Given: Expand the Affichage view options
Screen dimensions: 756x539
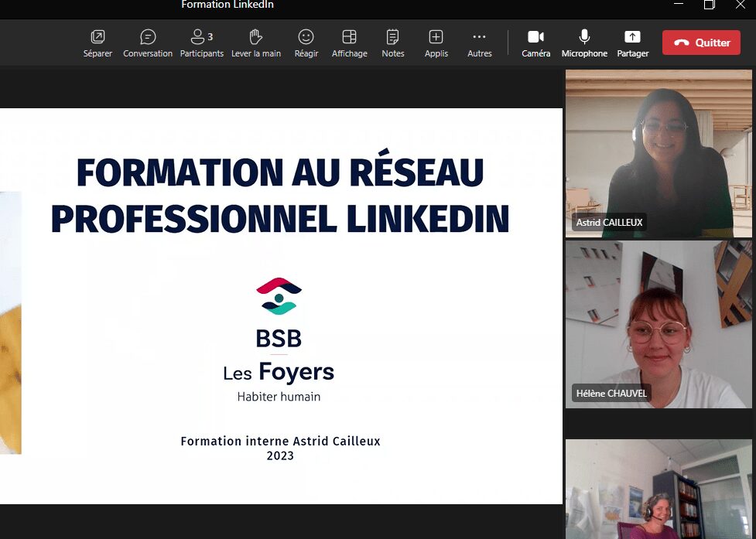Looking at the screenshot, I should [x=349, y=43].
